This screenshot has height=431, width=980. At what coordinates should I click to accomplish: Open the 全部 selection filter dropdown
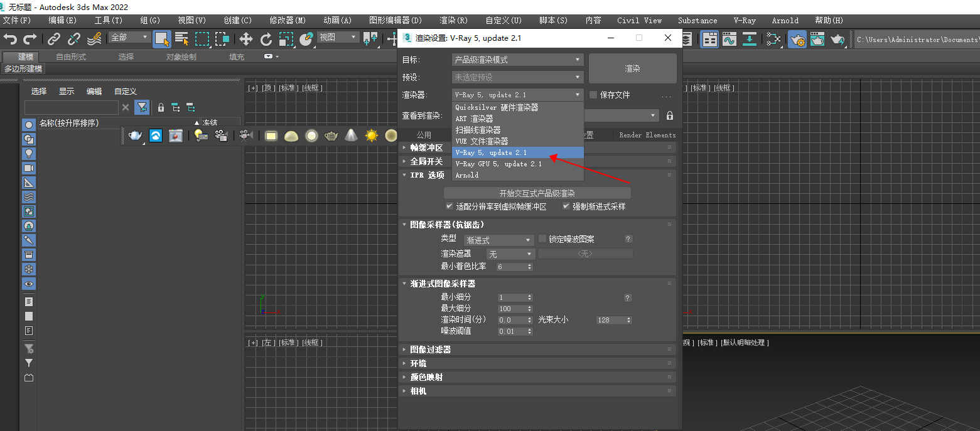(x=129, y=38)
